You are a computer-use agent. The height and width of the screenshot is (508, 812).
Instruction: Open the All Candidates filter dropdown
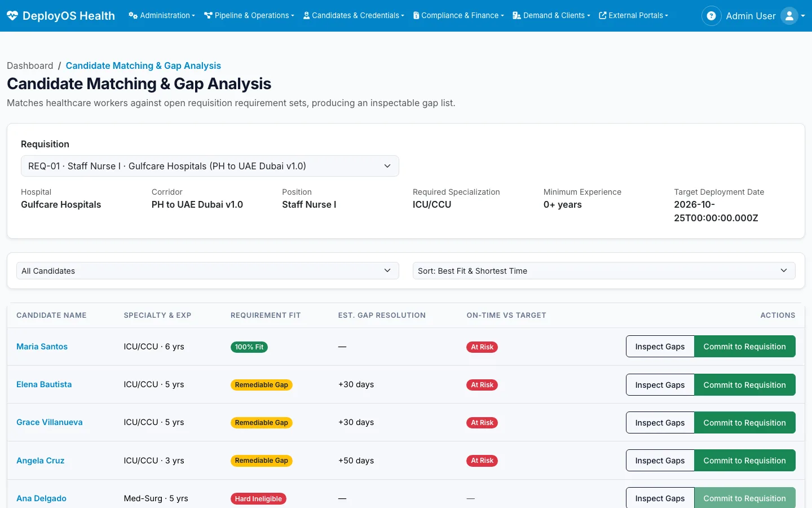point(208,271)
